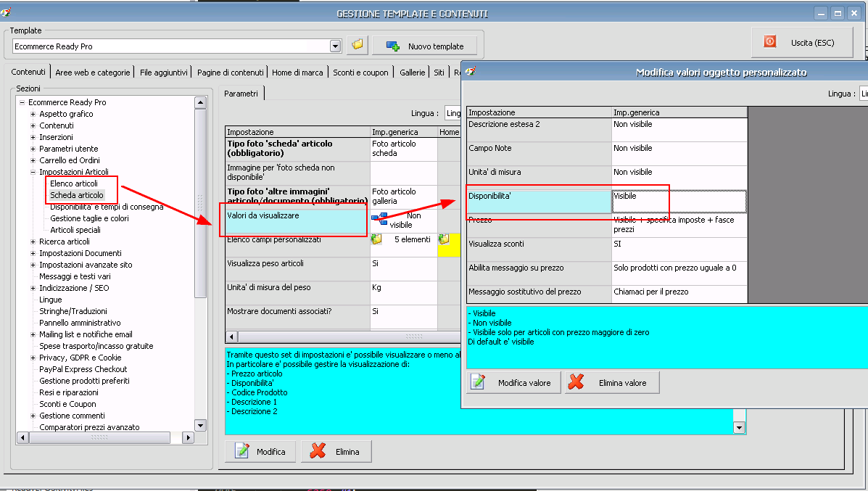Open the Template combo box arrow
The width and height of the screenshot is (868, 491).
[x=336, y=46]
